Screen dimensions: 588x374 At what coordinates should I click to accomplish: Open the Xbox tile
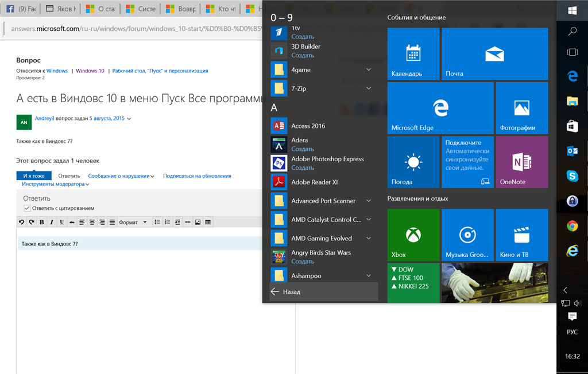[x=413, y=235]
